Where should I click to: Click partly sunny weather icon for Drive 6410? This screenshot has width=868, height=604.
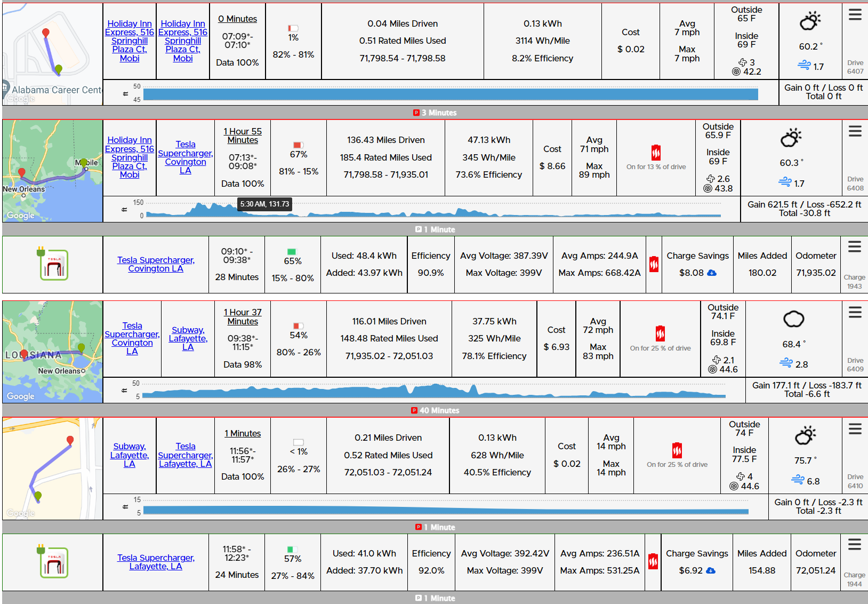806,435
